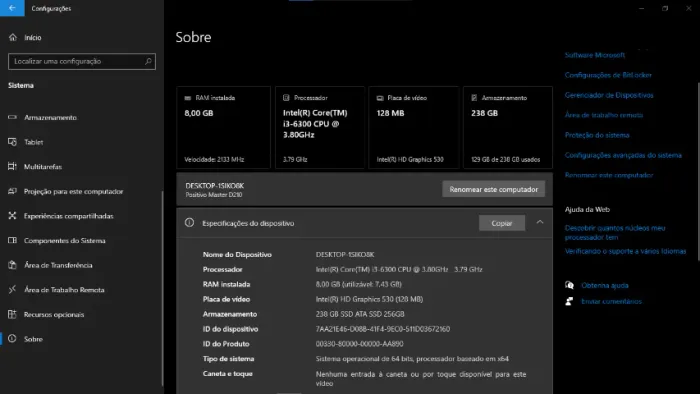
Task: Click the Processador card icon
Action: pos(286,98)
